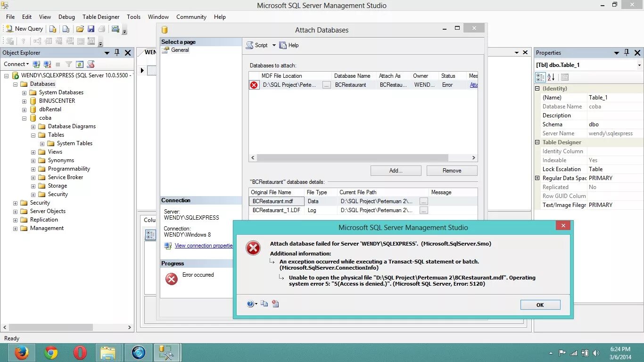Expand Regular Data Space property
The width and height of the screenshot is (644, 362).
pos(537,178)
